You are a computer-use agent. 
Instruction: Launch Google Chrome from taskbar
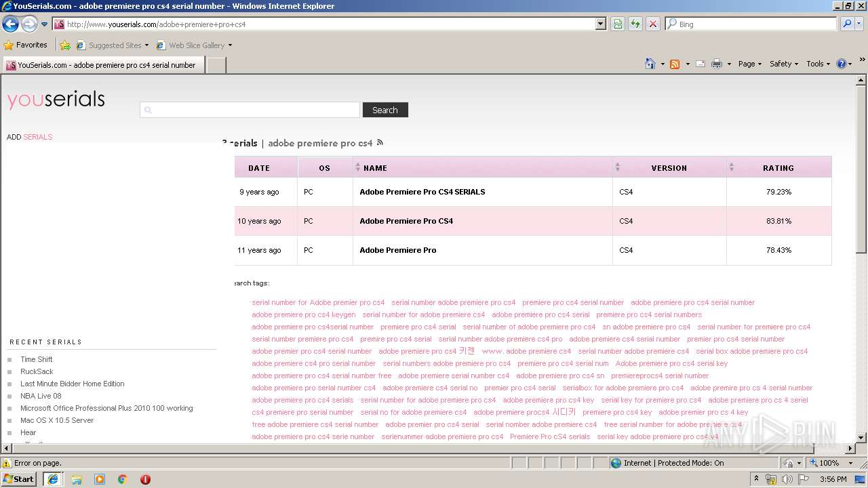pyautogui.click(x=123, y=479)
